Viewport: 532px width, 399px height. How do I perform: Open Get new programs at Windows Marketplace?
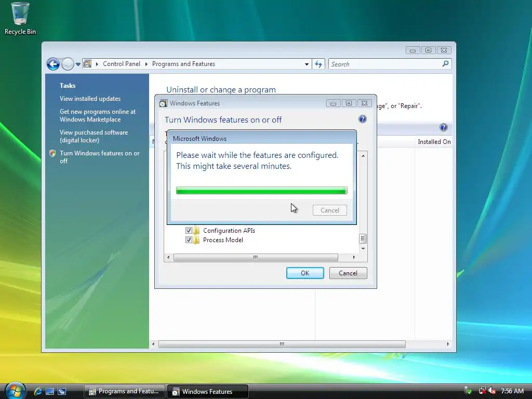point(98,115)
